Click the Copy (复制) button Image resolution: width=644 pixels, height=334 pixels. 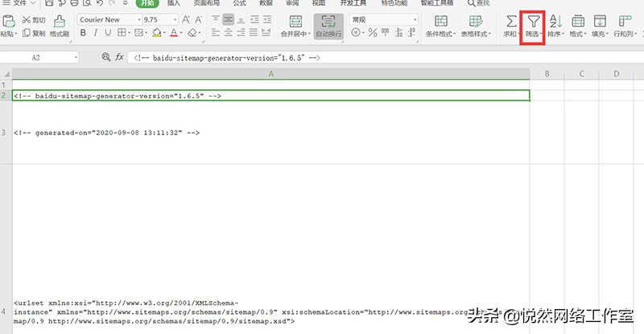point(34,33)
